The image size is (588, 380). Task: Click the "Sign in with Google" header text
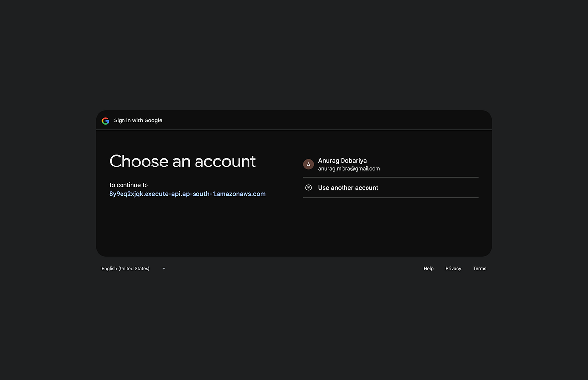click(x=138, y=120)
